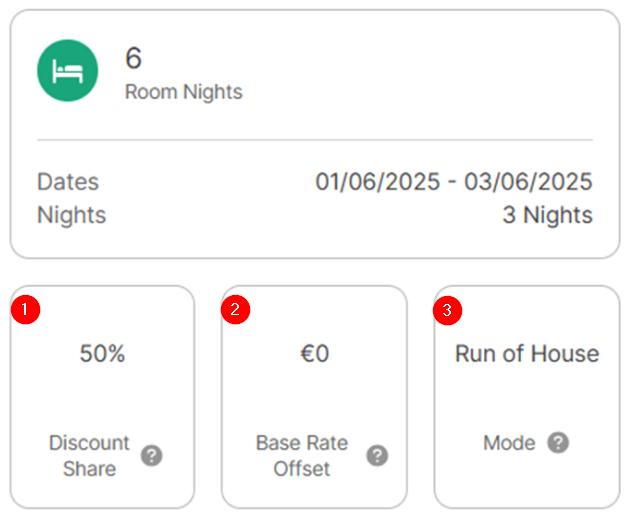Click the red badge numbered 3
630x519 pixels.
pos(447,310)
